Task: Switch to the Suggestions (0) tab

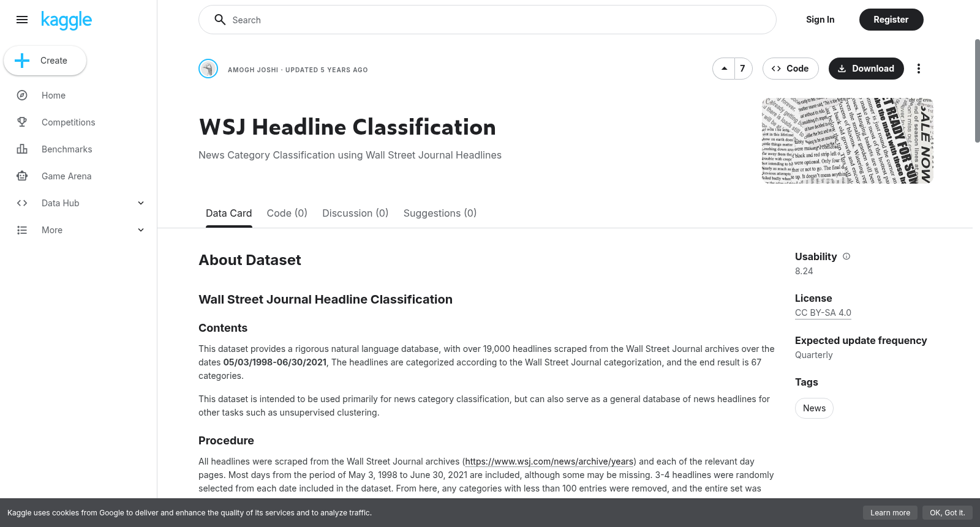Action: click(440, 213)
